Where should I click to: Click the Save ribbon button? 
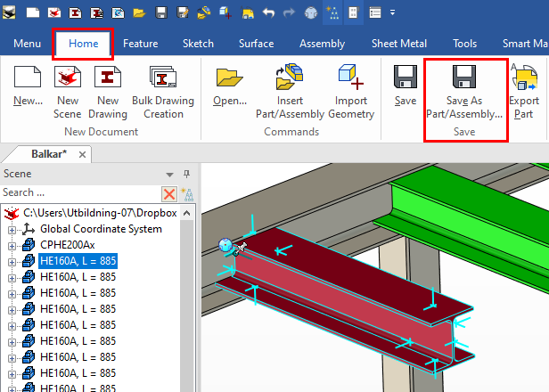point(406,86)
